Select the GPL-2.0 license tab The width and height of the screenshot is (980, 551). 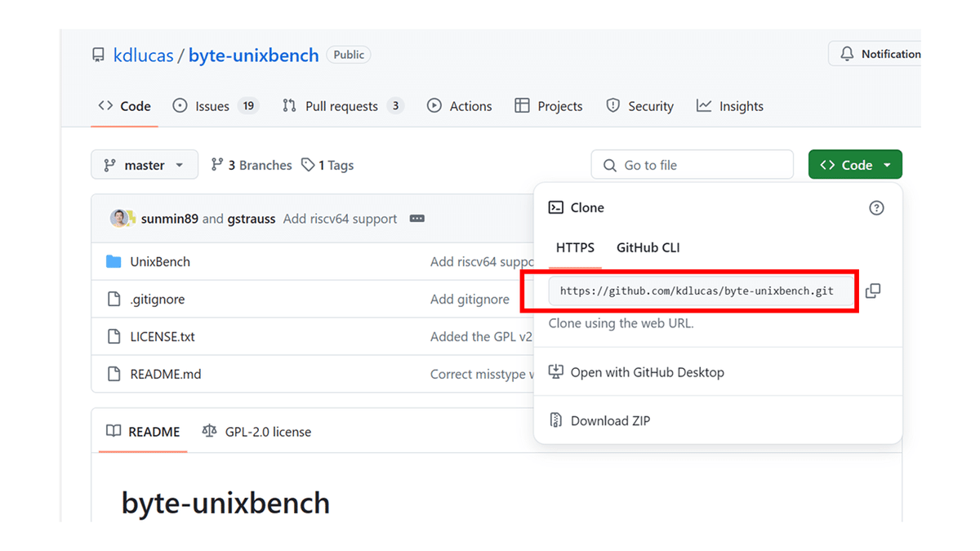pyautogui.click(x=256, y=432)
